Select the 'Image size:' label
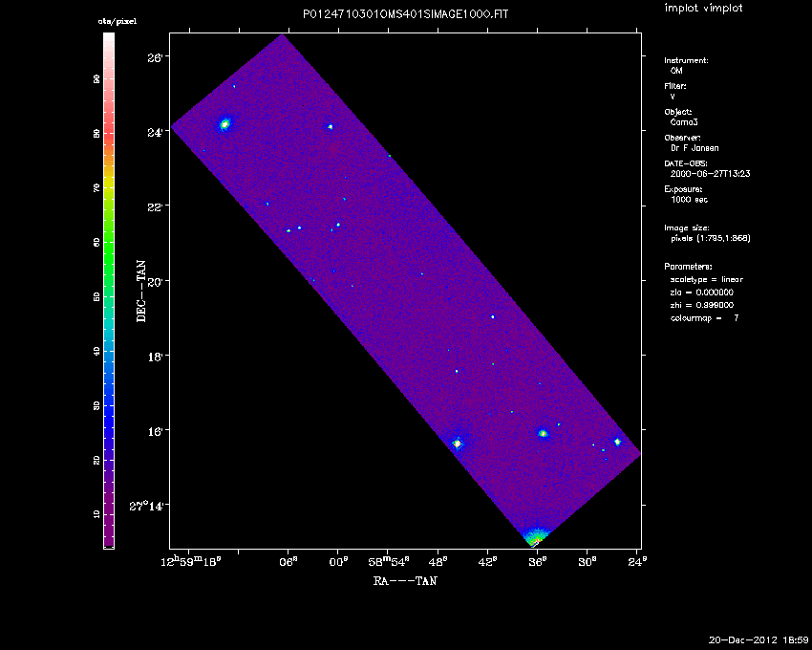Image resolution: width=812 pixels, height=650 pixels. (687, 228)
